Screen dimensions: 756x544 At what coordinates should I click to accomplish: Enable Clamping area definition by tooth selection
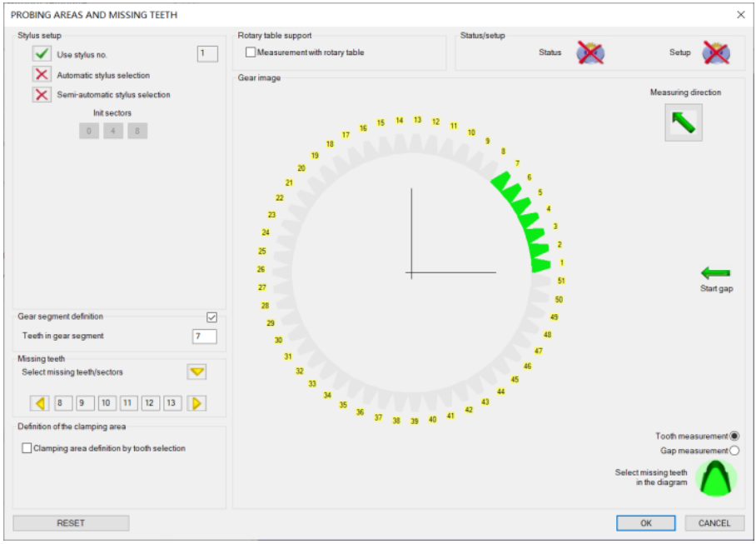pyautogui.click(x=27, y=448)
